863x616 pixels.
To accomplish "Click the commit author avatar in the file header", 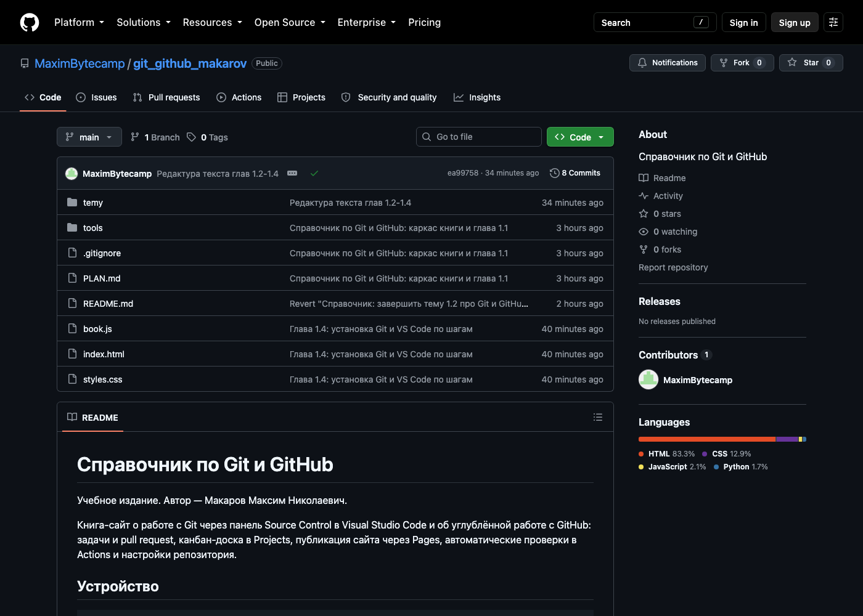I will 72,174.
